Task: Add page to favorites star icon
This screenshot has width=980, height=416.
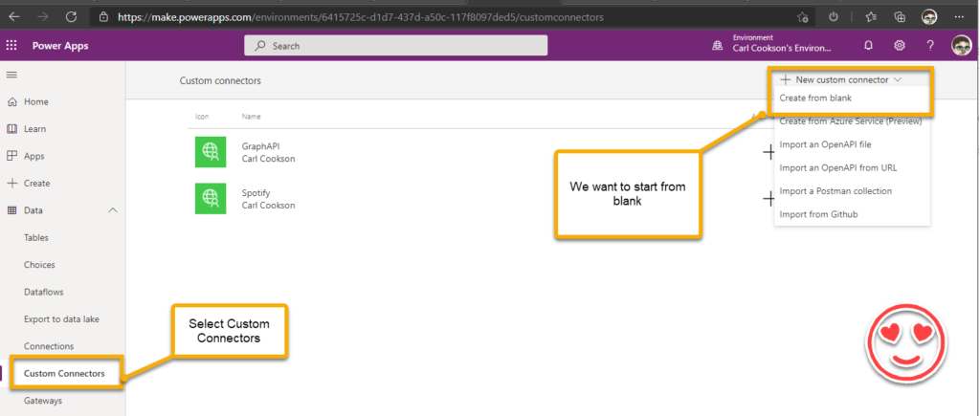Action: pos(803,17)
